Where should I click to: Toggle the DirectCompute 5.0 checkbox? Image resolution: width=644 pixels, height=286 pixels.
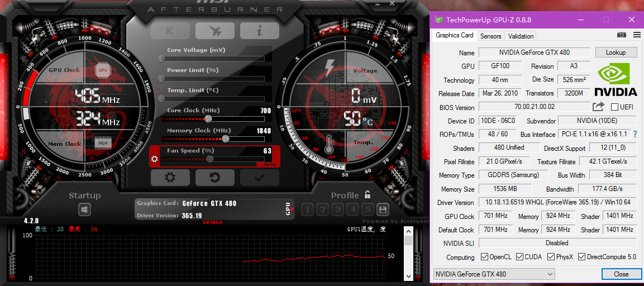[581, 258]
